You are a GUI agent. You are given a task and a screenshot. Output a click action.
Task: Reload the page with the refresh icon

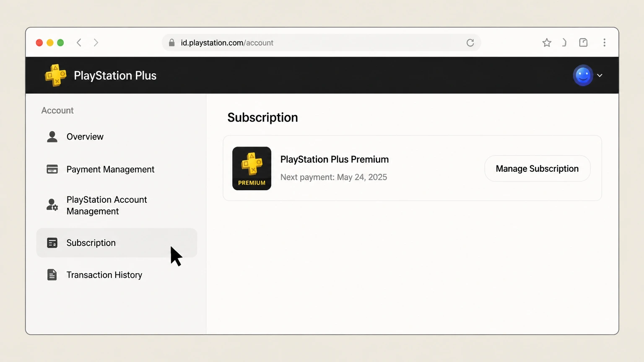tap(470, 43)
